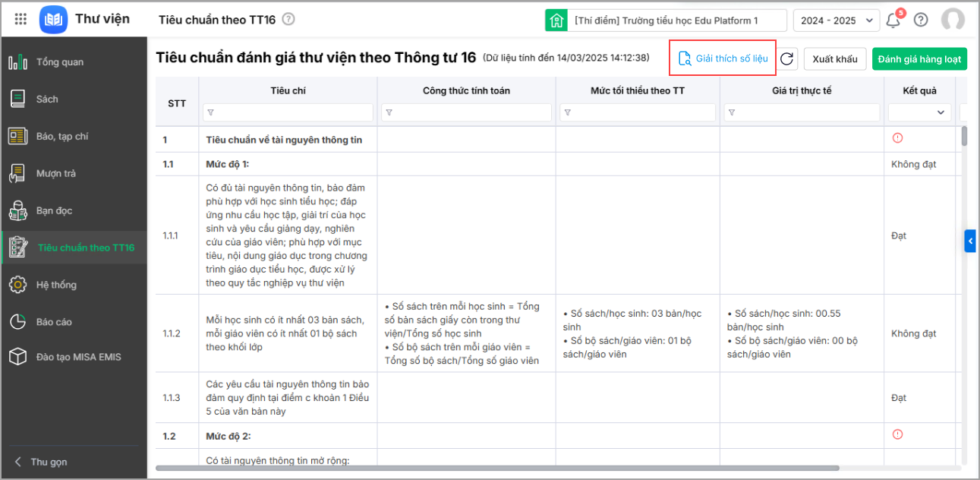Focus the Giá trị thực tế filter input
The image size is (980, 480).
[x=802, y=112]
